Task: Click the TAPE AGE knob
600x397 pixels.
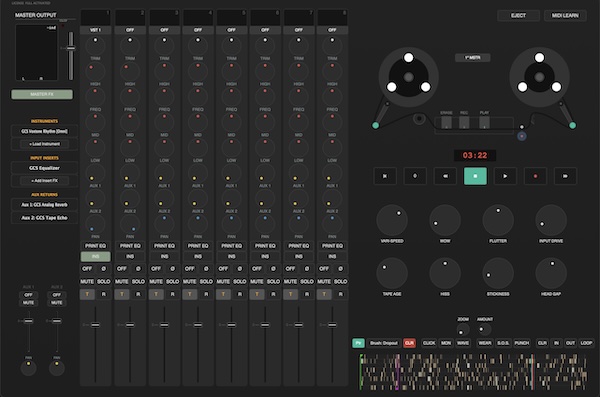Action: coord(392,273)
